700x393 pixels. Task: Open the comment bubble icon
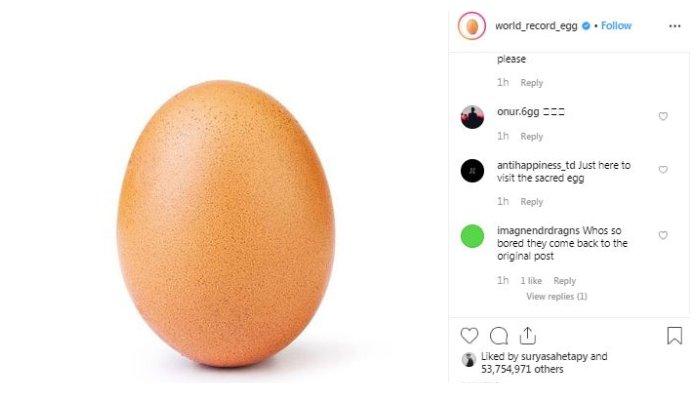(499, 336)
